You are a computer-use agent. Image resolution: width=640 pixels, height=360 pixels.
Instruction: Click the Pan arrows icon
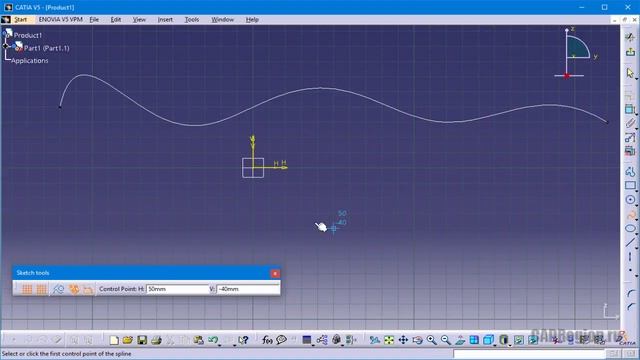pos(403,340)
